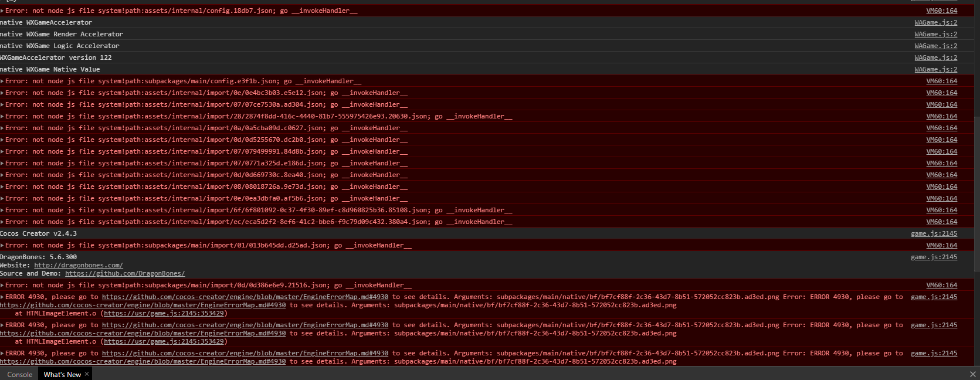Select the 'native WXGameAccelerator' log line
Viewport: 980px width, 380px height.
[46, 22]
